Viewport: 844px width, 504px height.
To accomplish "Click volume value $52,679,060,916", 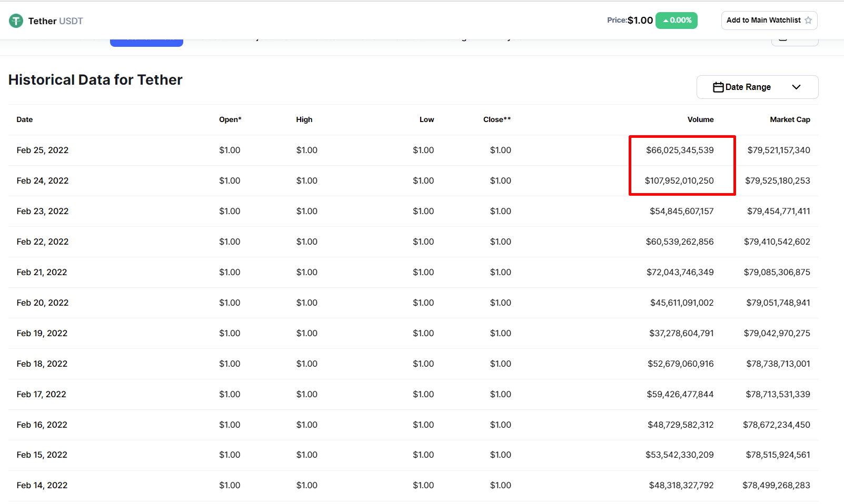I will click(x=681, y=364).
